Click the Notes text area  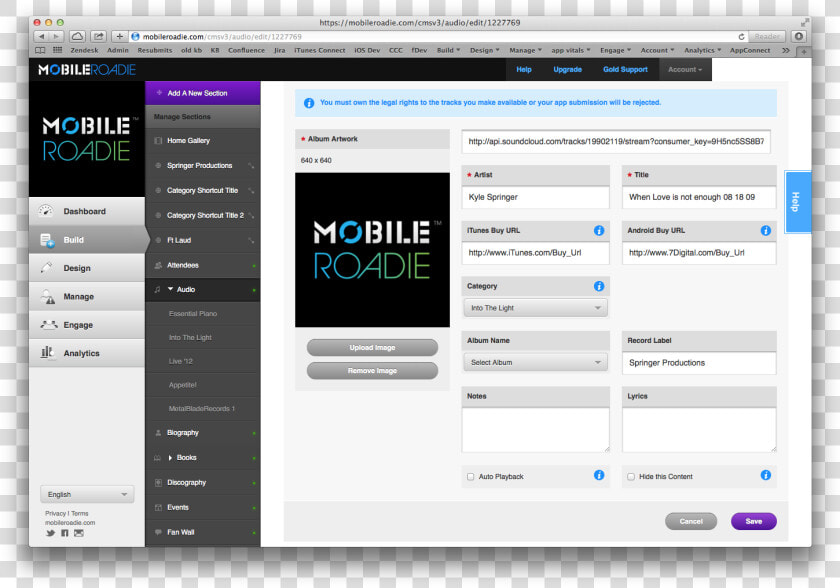(536, 430)
